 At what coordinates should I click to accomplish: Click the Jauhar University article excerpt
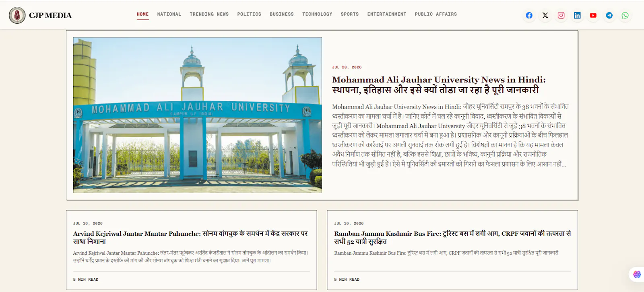pyautogui.click(x=450, y=135)
